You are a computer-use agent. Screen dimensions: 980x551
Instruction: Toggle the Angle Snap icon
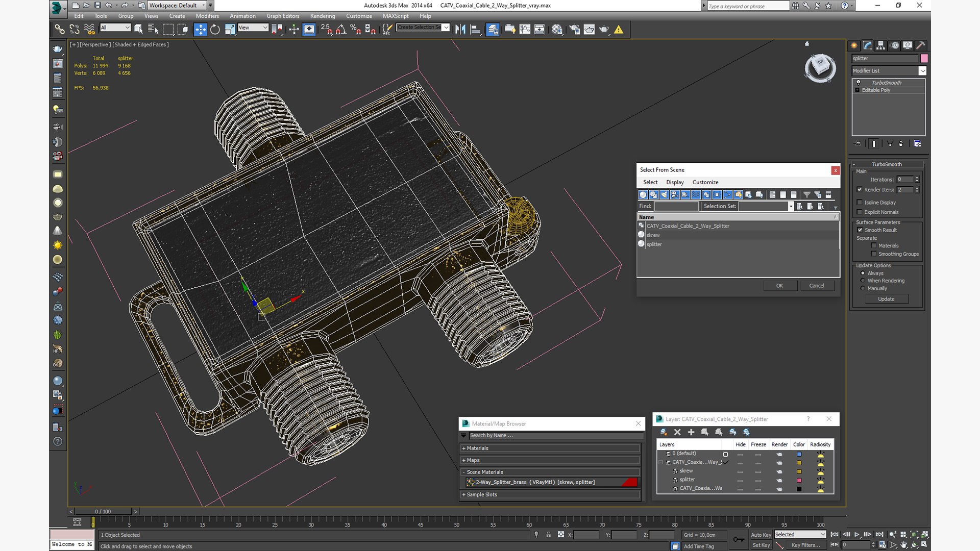[x=340, y=30]
